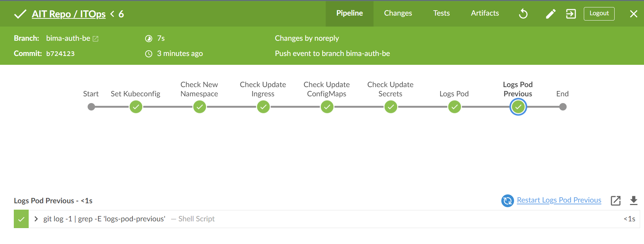
Task: Click the Restart Logs Pod Previous icon
Action: coord(507,200)
